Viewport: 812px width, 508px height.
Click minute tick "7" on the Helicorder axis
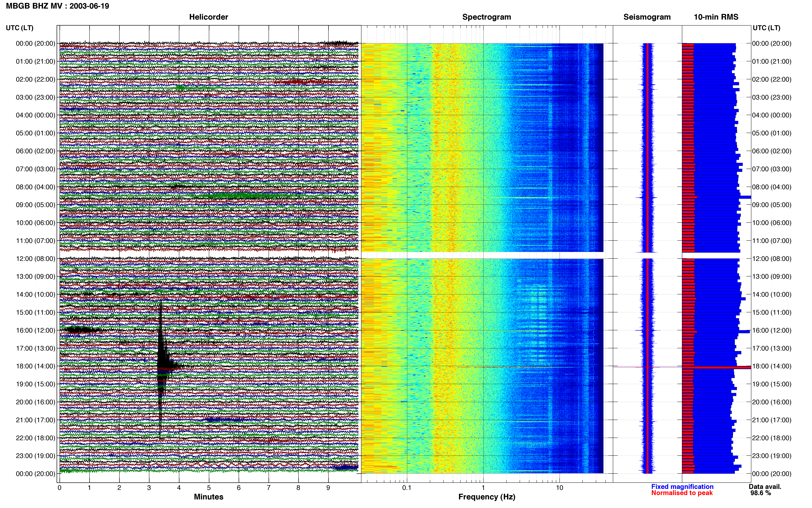pos(269,488)
